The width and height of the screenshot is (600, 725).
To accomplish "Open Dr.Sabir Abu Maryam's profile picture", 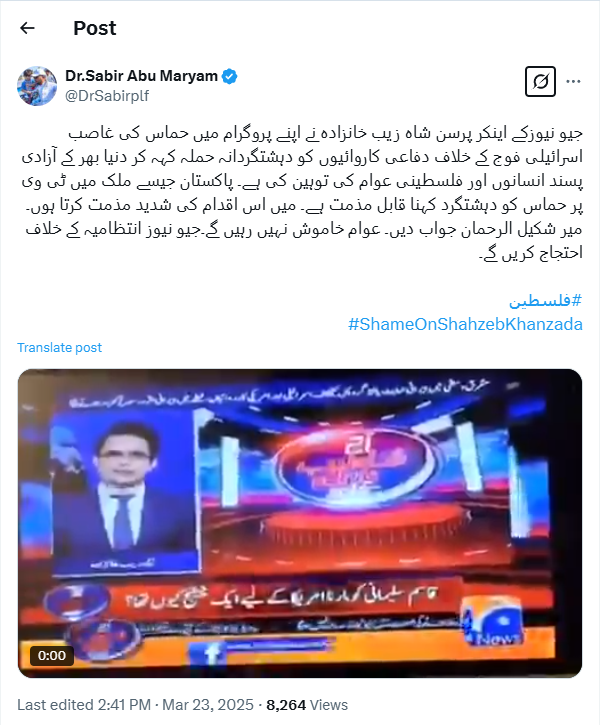I will click(37, 86).
